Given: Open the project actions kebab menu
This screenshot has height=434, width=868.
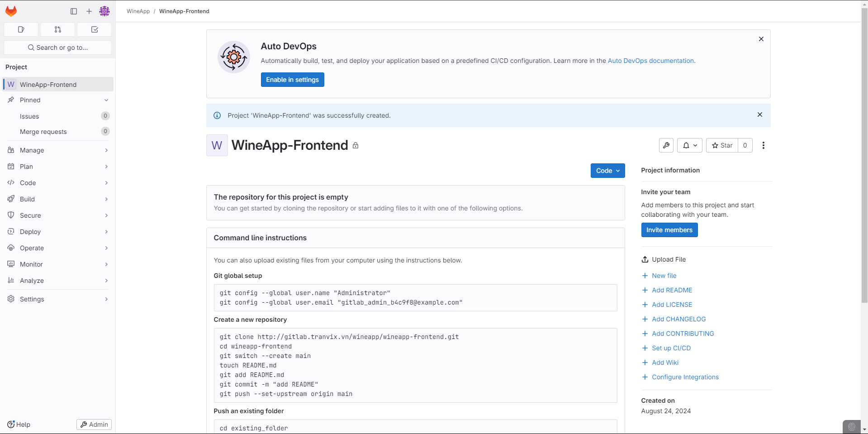Looking at the screenshot, I should point(764,145).
